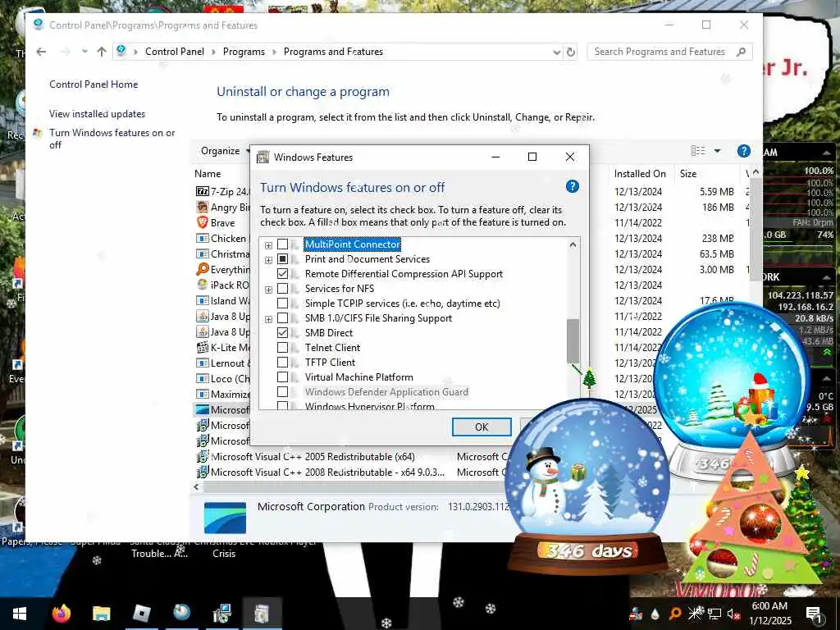Check SMB 1.0/CIFS File Sharing Support
840x630 pixels.
282,318
